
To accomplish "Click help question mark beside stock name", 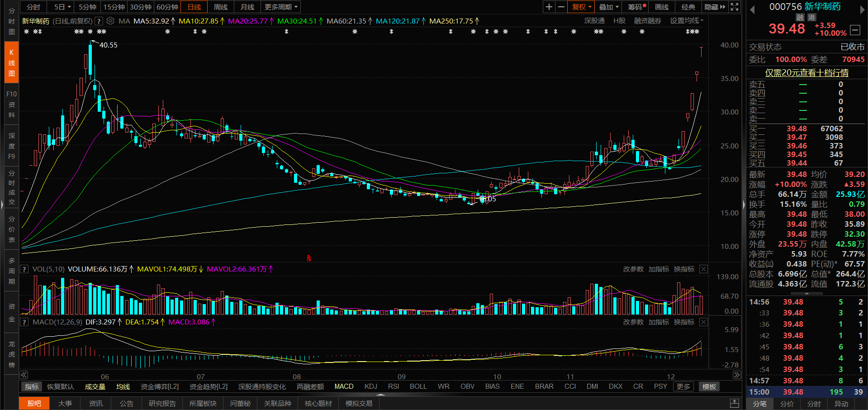I will (99, 21).
